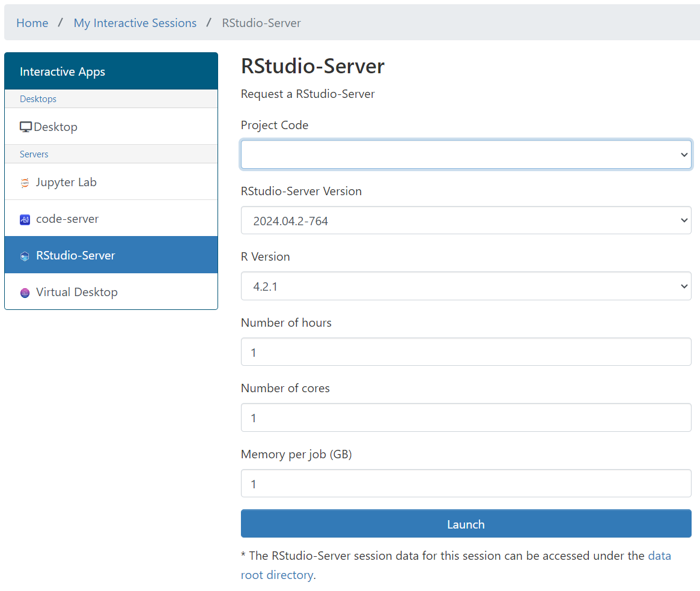Select Jupyter Lab from the sidebar

(66, 182)
